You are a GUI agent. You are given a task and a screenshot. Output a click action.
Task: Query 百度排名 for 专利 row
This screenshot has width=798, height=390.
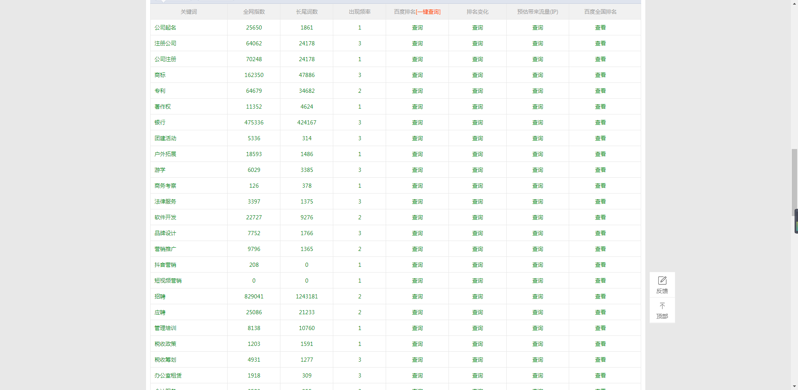(417, 91)
